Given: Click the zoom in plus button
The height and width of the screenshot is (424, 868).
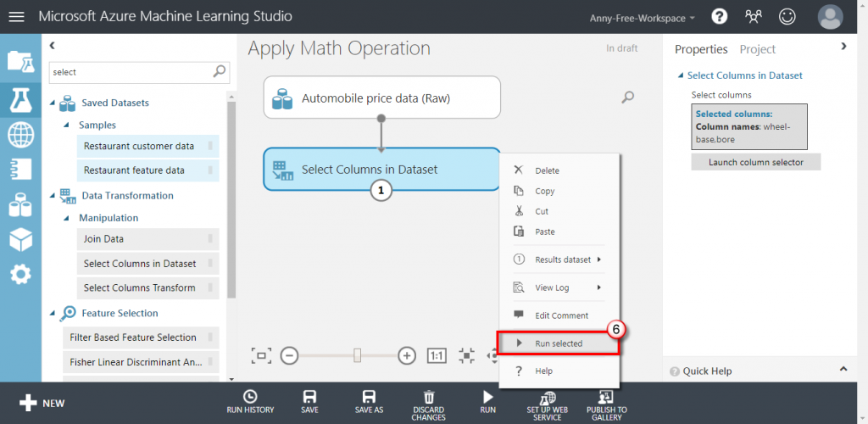Looking at the screenshot, I should tap(407, 354).
